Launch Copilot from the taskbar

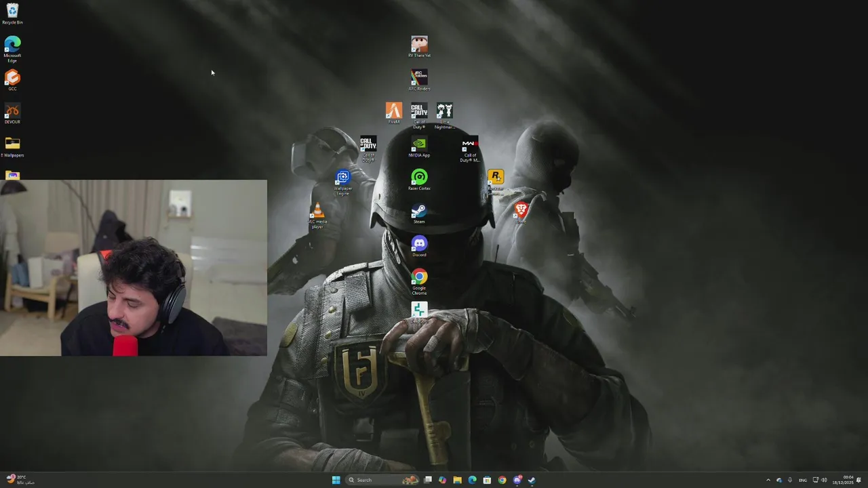(442, 480)
